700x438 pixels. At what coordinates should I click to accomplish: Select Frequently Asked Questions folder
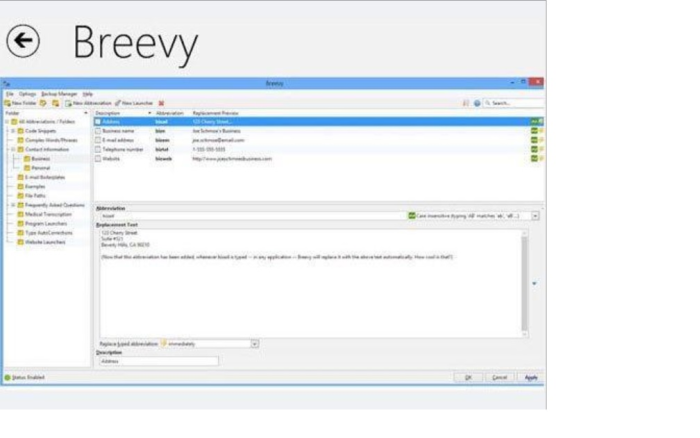coord(54,205)
